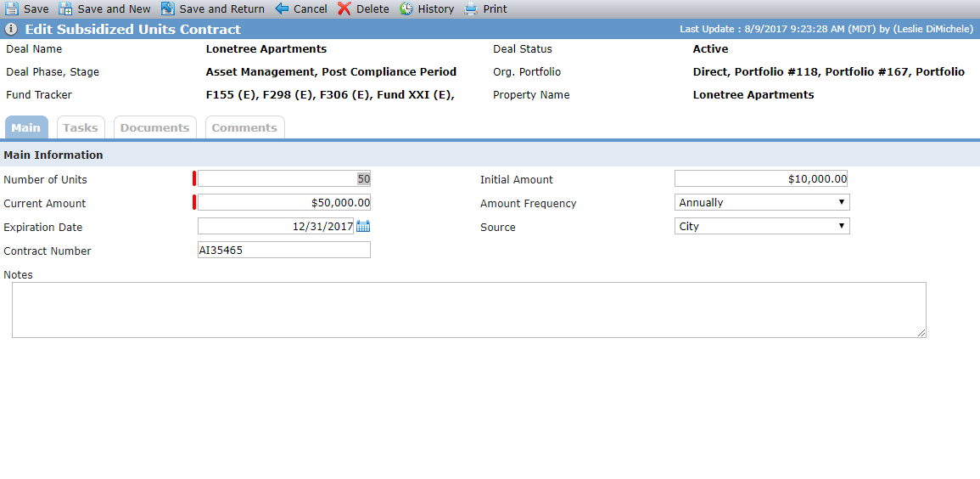This screenshot has width=980, height=479.
Task: Switch to the Tasks tab
Action: click(x=81, y=127)
